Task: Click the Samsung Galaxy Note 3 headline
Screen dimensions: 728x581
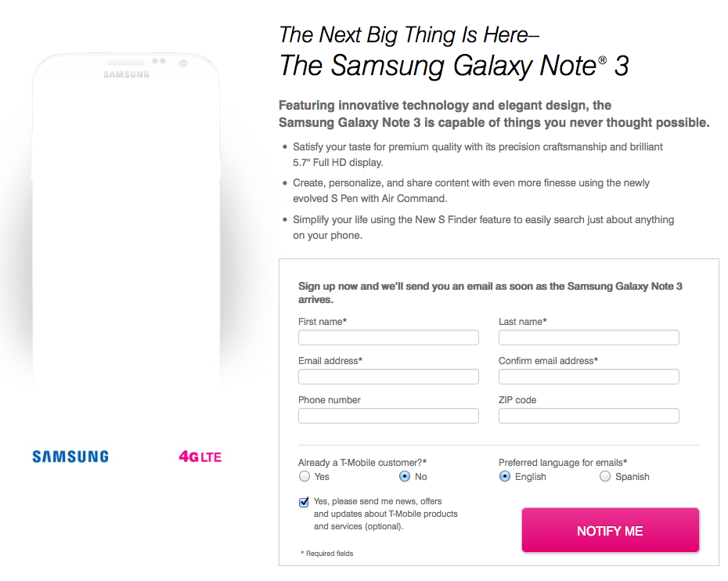Action: click(454, 66)
